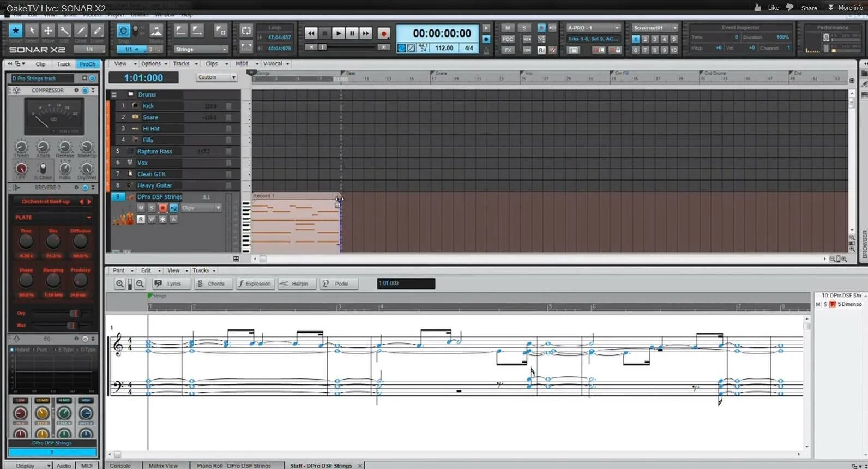Toggle the metronome bell icon
Image resolution: width=868 pixels, height=469 pixels.
click(486, 50)
